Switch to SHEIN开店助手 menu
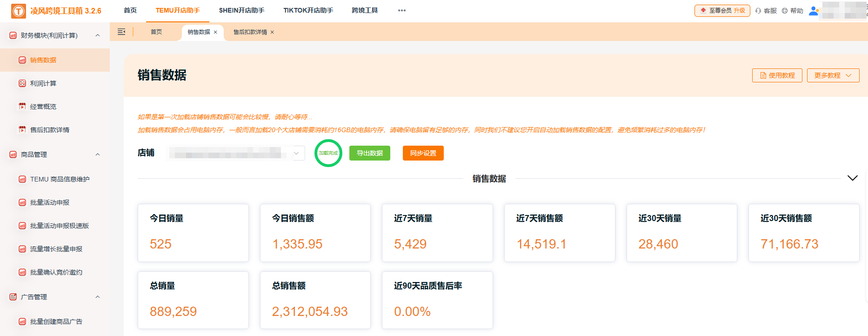 (241, 10)
